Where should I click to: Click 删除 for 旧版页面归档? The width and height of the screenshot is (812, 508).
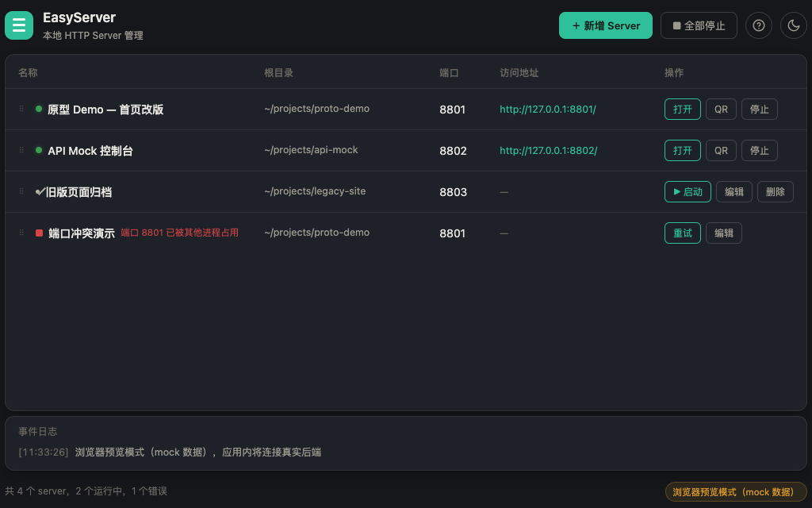(x=776, y=192)
